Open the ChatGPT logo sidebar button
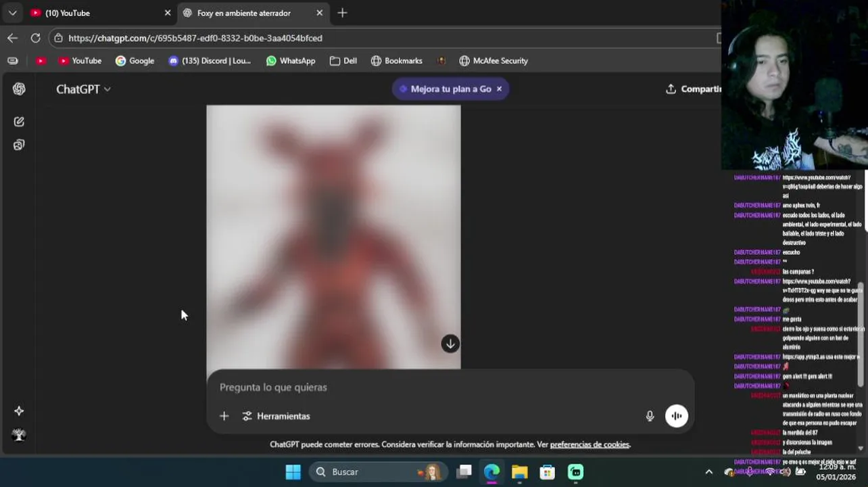This screenshot has width=868, height=487. (x=19, y=89)
